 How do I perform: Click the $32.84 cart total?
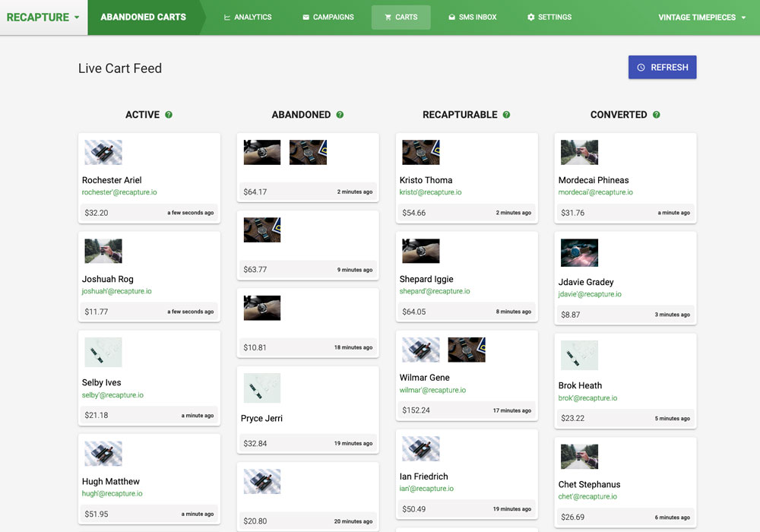[255, 443]
